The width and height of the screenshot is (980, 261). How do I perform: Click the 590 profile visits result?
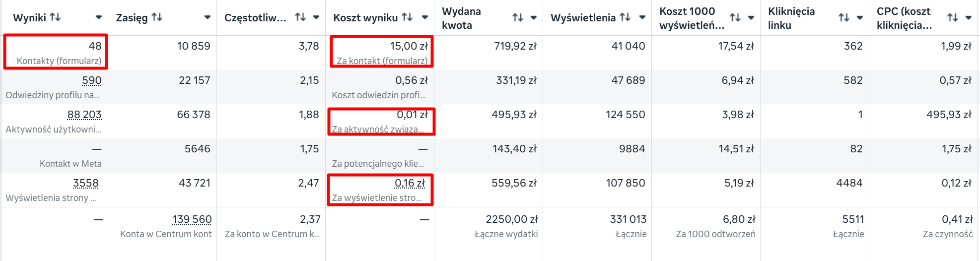click(92, 80)
